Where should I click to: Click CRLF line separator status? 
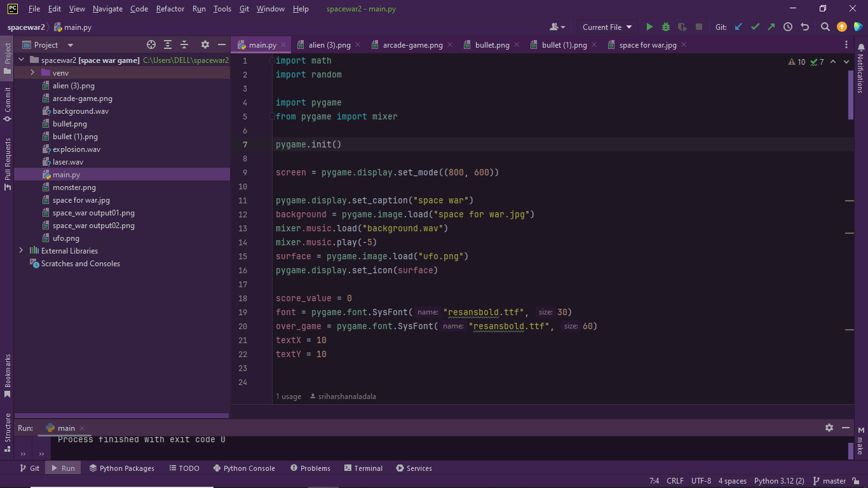tap(675, 481)
